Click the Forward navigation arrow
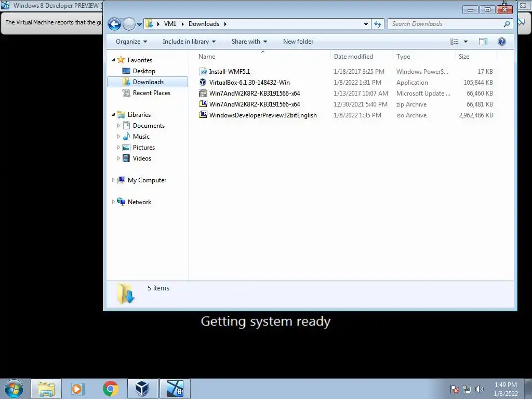Screen dimensions: 532x399 coord(129,24)
